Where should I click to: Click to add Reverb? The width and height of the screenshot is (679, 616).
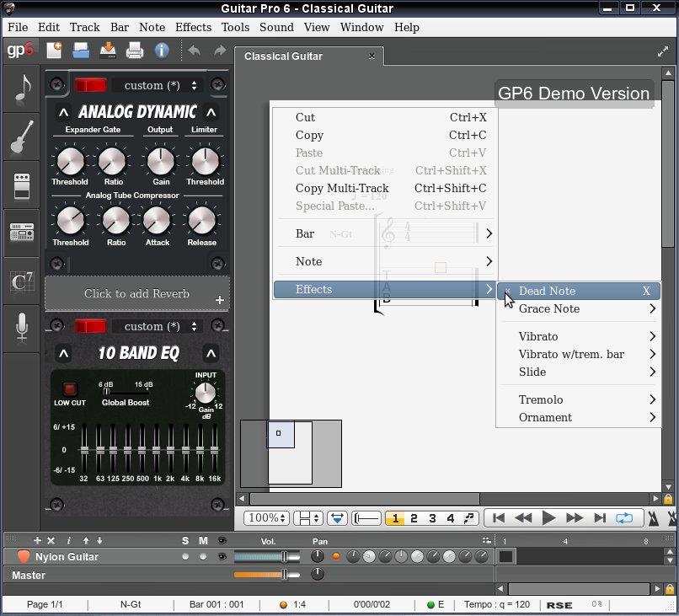coord(136,293)
